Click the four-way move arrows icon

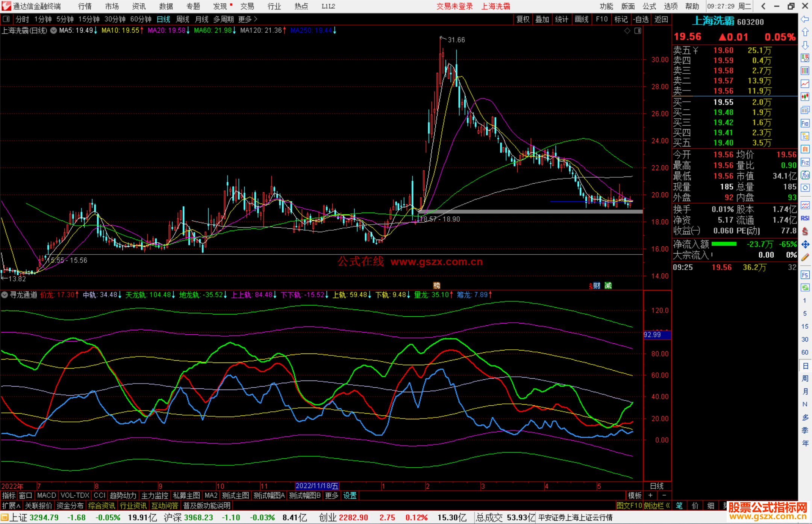point(805,245)
